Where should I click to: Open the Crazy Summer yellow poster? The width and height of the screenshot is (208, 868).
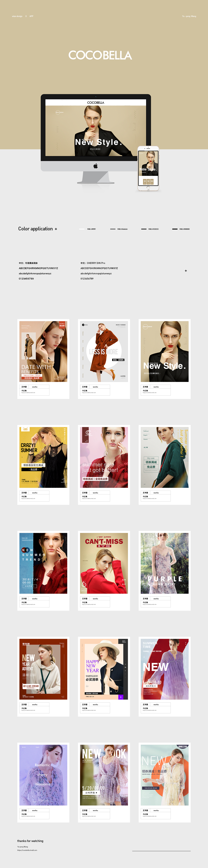pyautogui.click(x=43, y=457)
